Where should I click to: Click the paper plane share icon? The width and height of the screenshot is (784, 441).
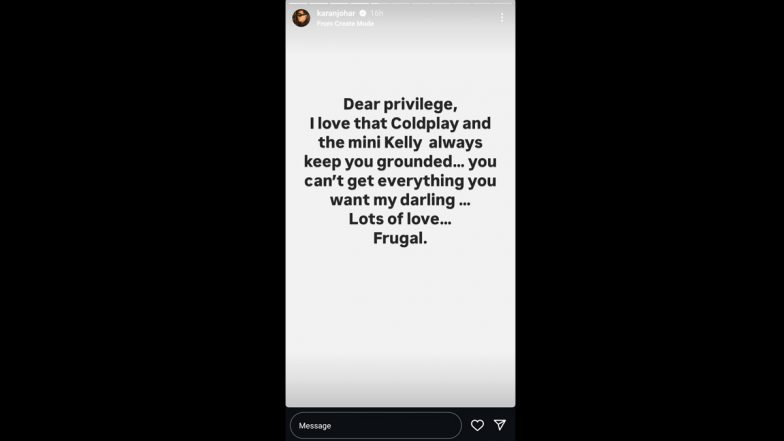tap(500, 425)
